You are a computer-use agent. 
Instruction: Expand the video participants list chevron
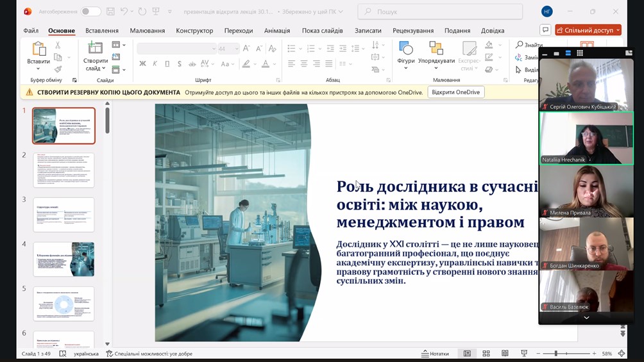(x=586, y=318)
